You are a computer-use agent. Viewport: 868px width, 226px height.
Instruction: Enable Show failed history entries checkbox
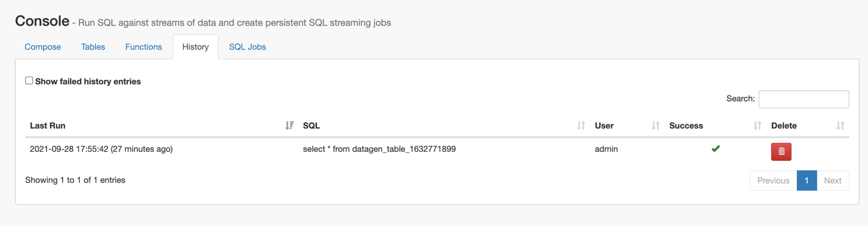coord(29,81)
